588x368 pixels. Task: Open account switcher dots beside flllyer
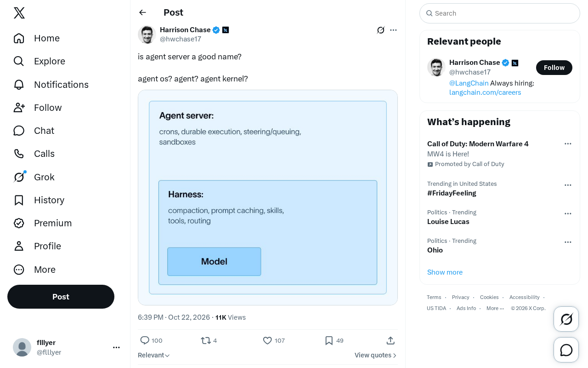coord(116,347)
